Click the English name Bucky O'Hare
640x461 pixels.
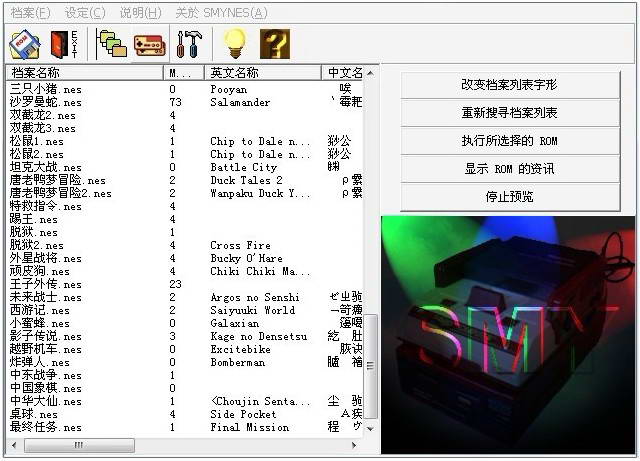click(x=247, y=258)
